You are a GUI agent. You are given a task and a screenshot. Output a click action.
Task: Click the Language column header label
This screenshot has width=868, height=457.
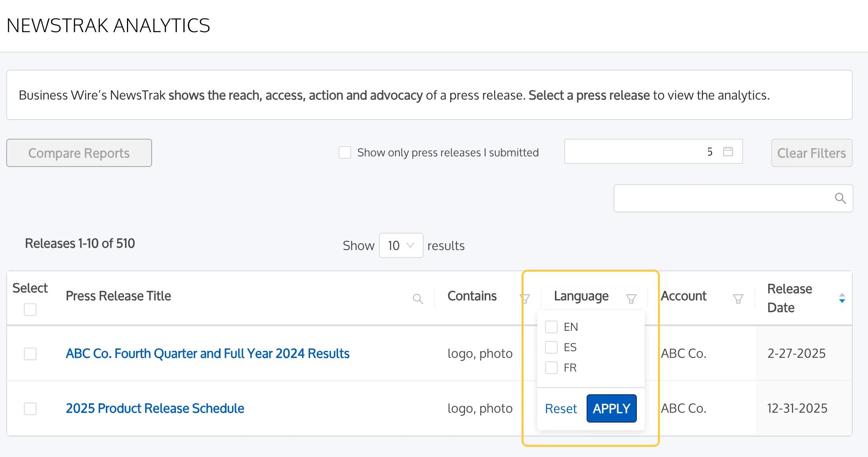click(581, 296)
